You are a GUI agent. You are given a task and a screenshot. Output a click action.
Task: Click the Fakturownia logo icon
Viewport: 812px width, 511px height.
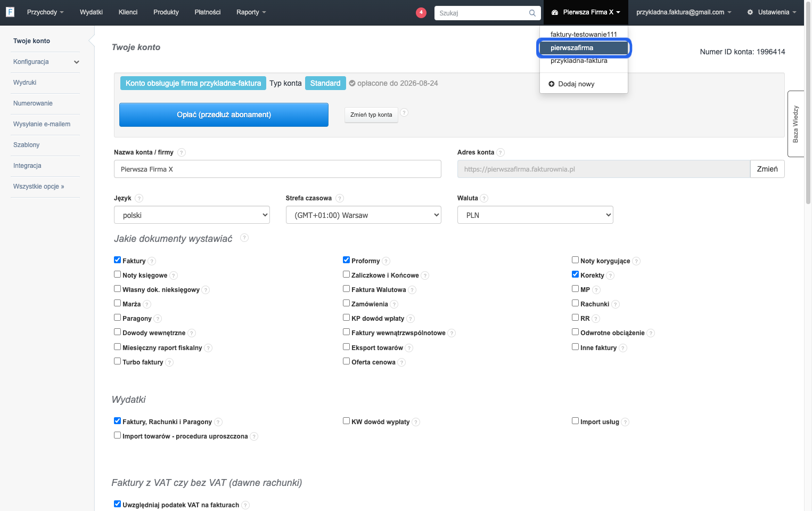[x=10, y=12]
